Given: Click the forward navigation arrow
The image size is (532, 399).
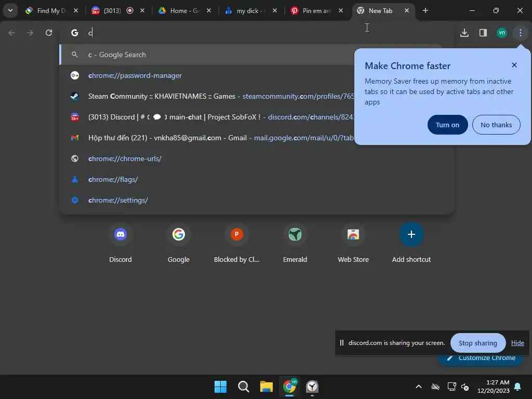Looking at the screenshot, I should [30, 33].
